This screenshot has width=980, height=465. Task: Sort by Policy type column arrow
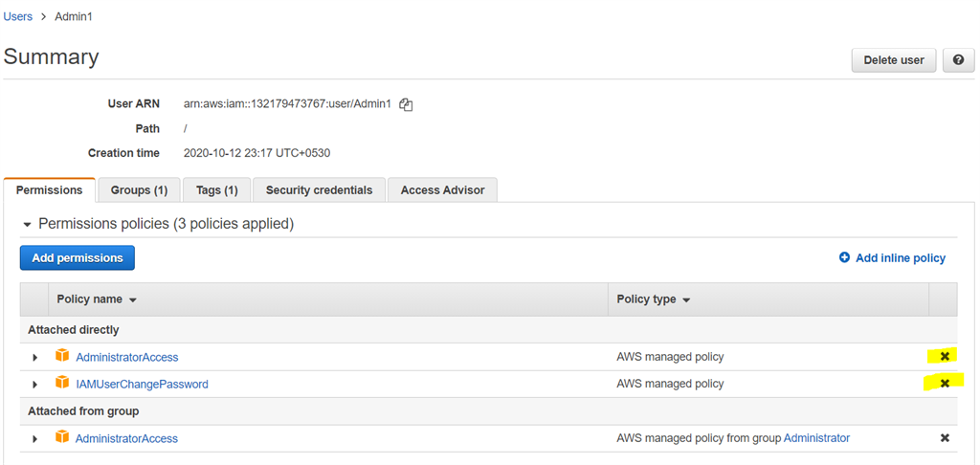click(685, 300)
